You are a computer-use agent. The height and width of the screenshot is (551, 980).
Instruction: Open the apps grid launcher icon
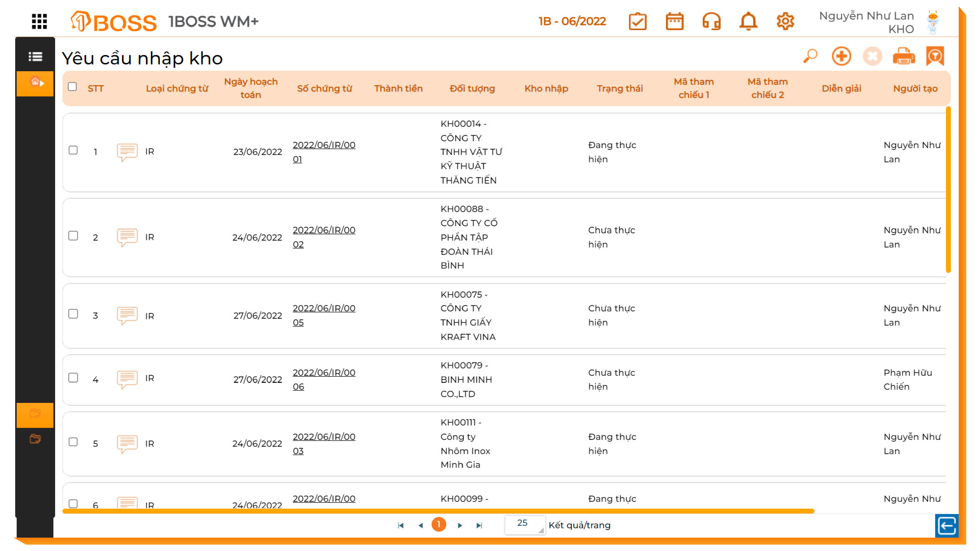click(x=39, y=21)
